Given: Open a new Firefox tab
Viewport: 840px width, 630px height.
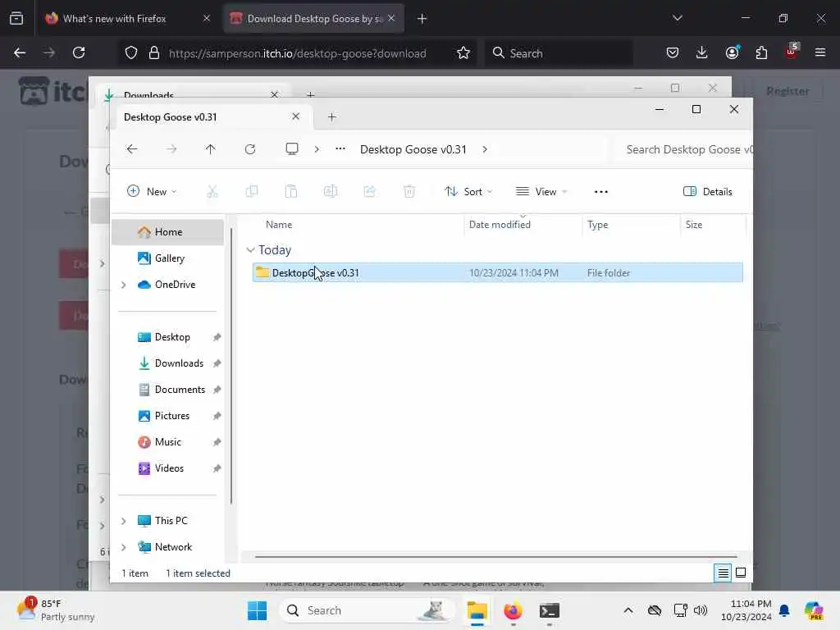Looking at the screenshot, I should (422, 19).
